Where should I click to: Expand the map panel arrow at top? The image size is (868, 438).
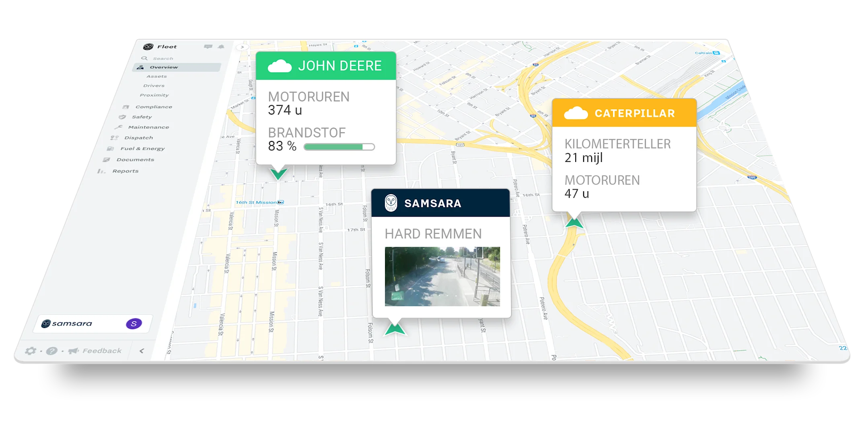point(242,47)
